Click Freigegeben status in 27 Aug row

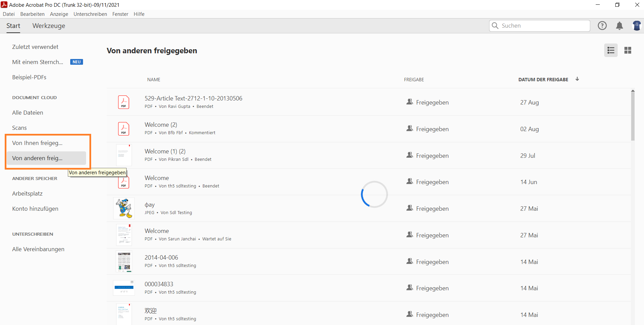click(x=432, y=102)
